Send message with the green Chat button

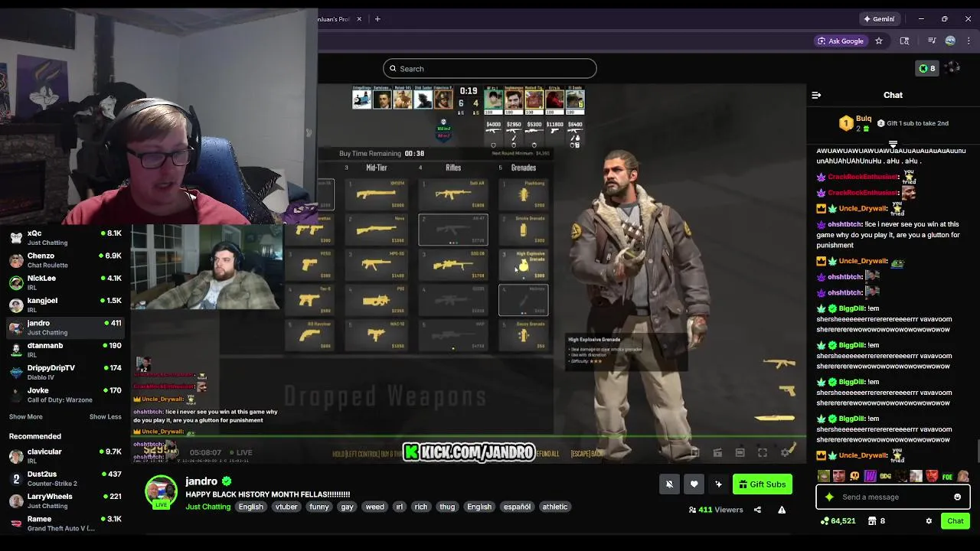[x=955, y=521]
